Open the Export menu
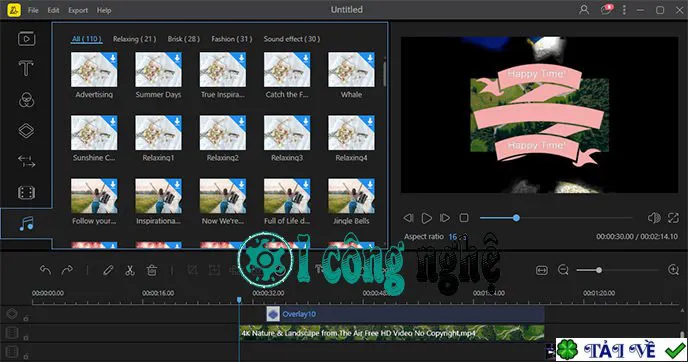This screenshot has height=362, width=688. tap(78, 10)
